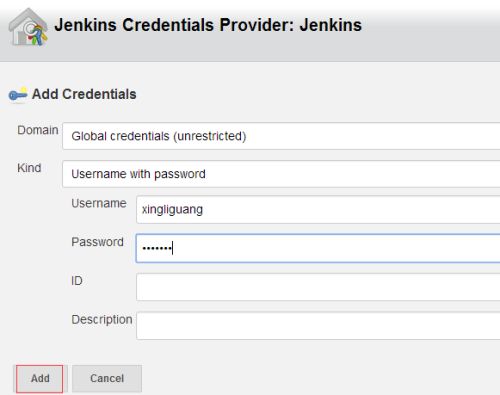Click the Description field label

(102, 320)
